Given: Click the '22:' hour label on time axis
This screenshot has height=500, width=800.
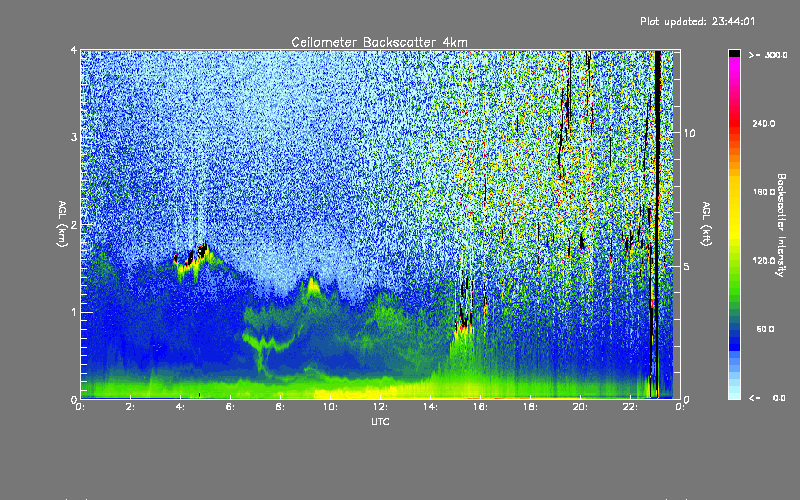Looking at the screenshot, I should (630, 407).
